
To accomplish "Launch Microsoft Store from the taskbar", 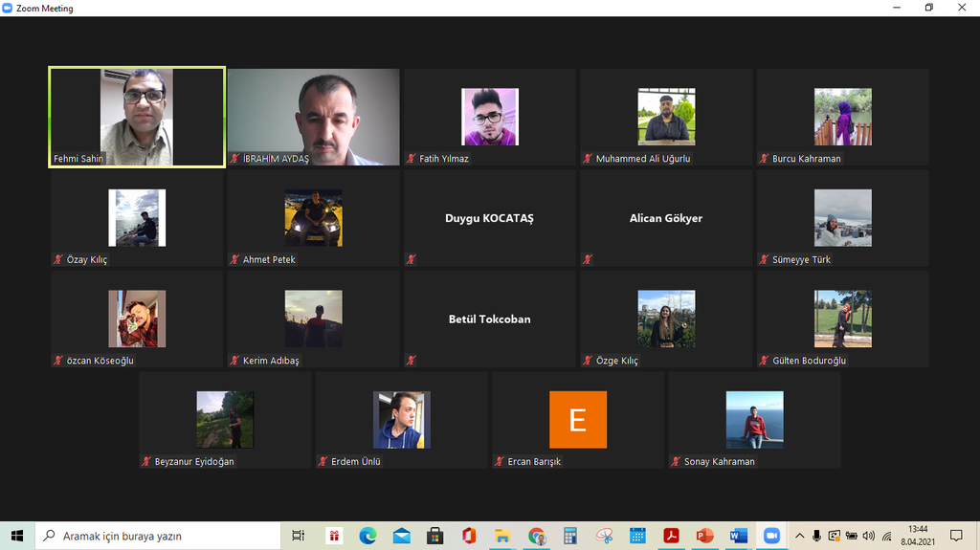I will point(434,536).
